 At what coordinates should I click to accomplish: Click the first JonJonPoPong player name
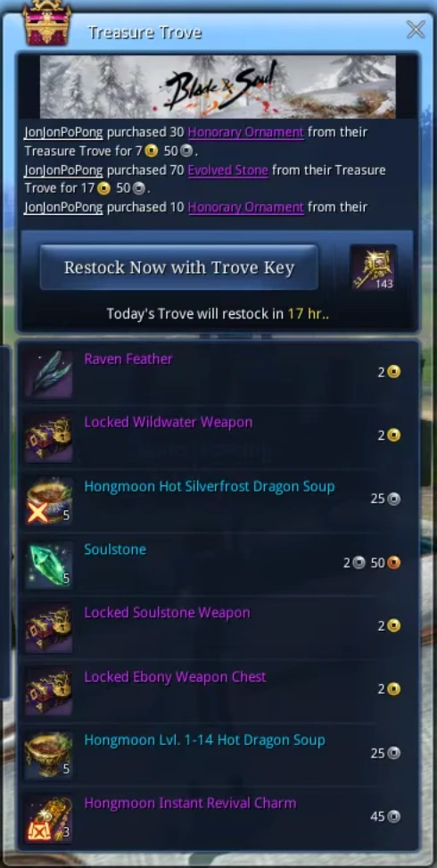coord(63,133)
